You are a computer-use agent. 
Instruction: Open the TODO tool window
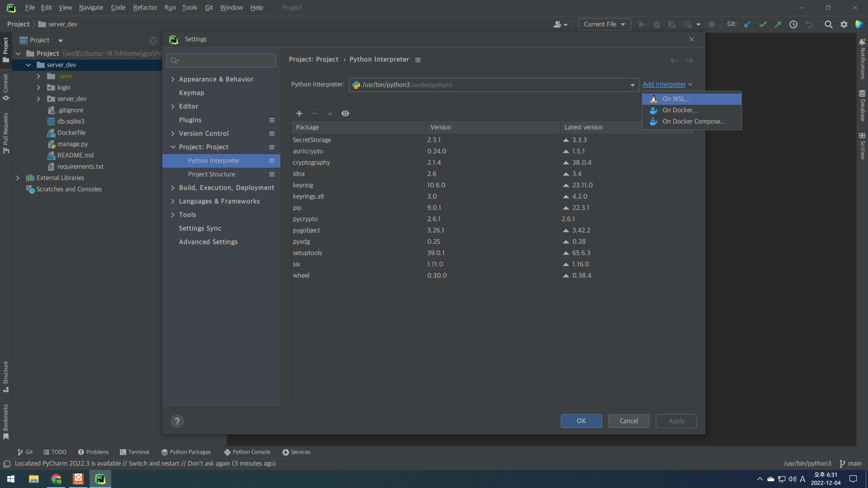click(x=55, y=452)
